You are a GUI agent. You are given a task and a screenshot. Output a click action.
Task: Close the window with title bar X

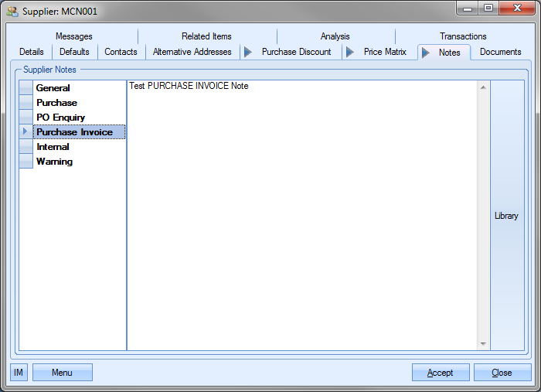point(517,9)
